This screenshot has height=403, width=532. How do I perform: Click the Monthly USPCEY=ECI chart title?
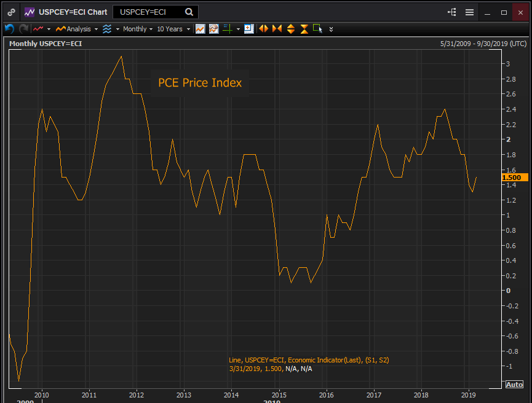[46, 44]
